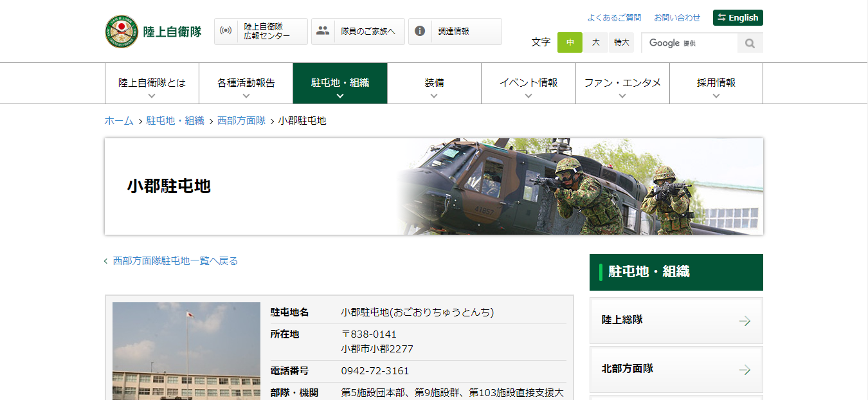Image resolution: width=868 pixels, height=400 pixels.
Task: Set text size to 特大
Action: (x=621, y=42)
